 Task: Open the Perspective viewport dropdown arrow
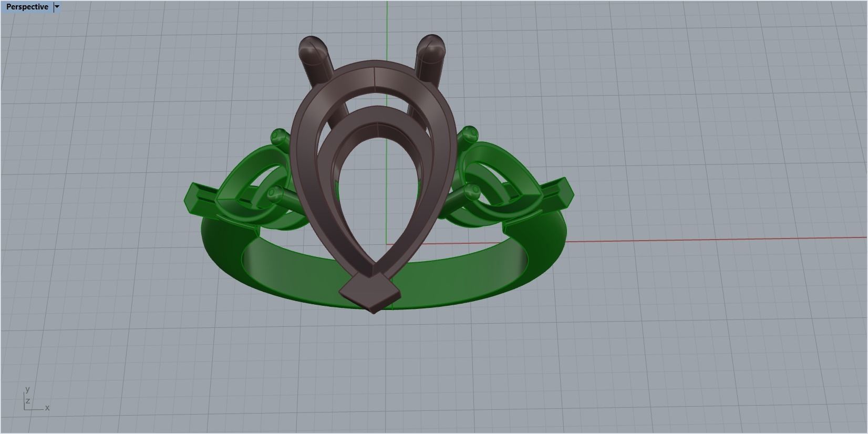[57, 7]
